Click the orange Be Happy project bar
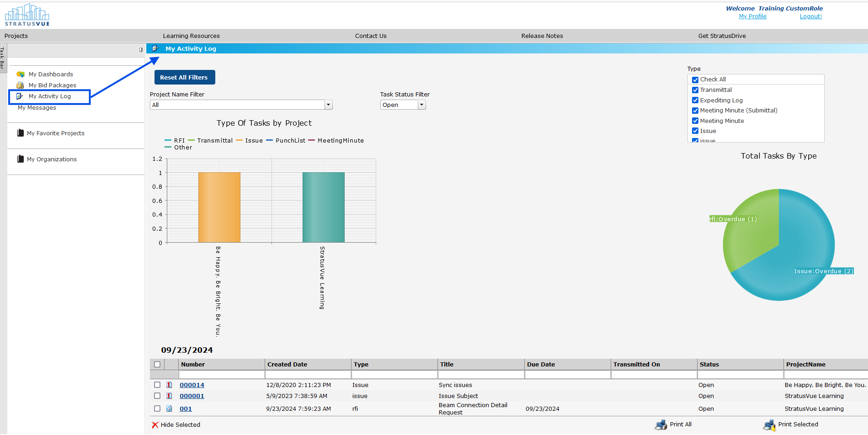868x435 pixels. pyautogui.click(x=219, y=207)
